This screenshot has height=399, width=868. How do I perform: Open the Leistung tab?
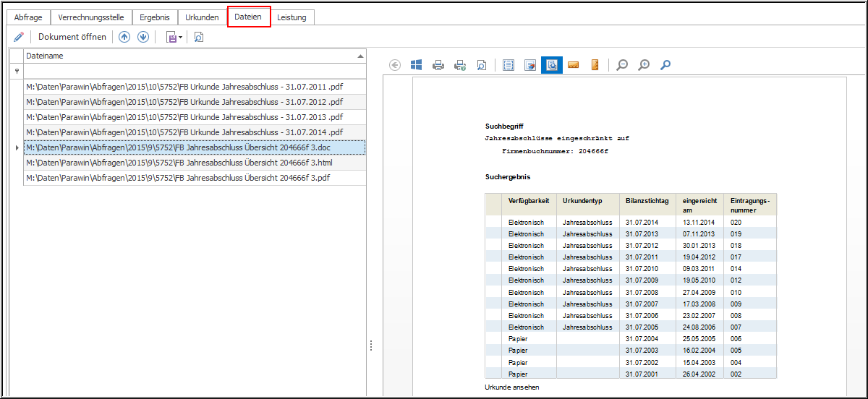pos(292,17)
